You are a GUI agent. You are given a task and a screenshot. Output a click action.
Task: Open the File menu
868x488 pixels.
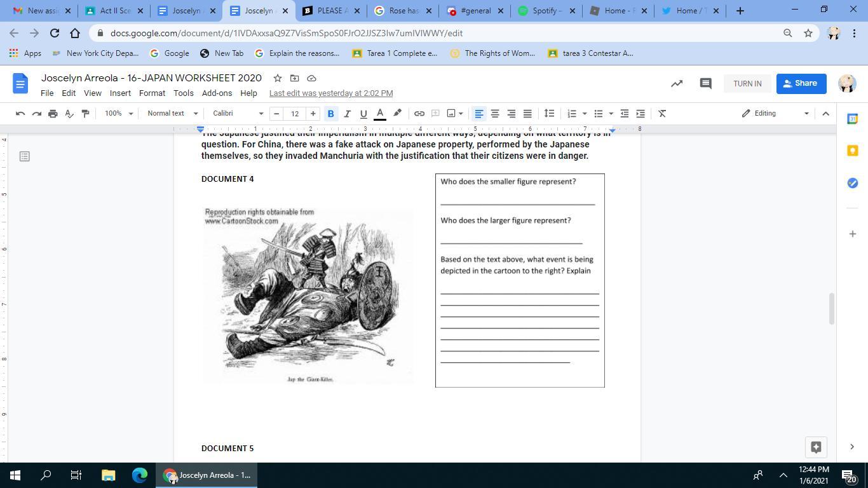point(47,93)
